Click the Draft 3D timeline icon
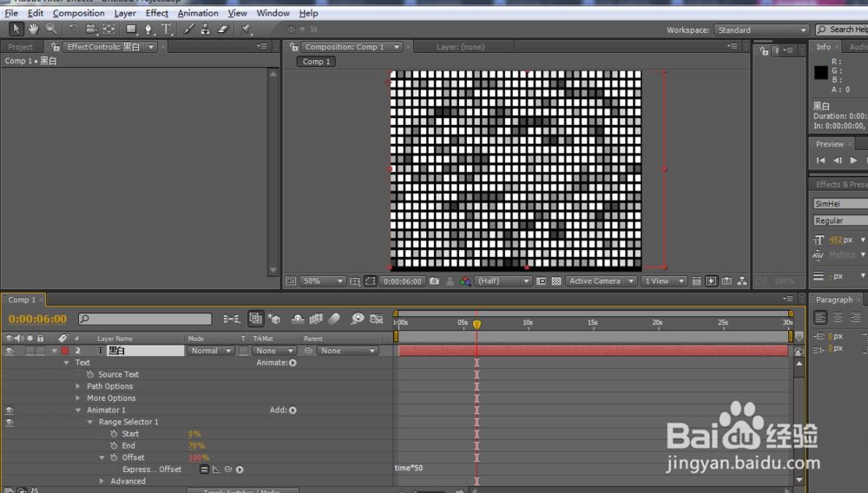The width and height of the screenshot is (868, 493). 274,319
